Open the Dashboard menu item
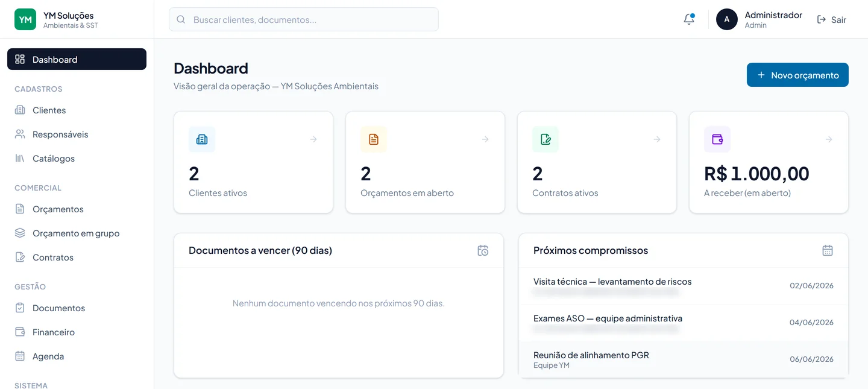The width and height of the screenshot is (868, 389). coord(77,59)
